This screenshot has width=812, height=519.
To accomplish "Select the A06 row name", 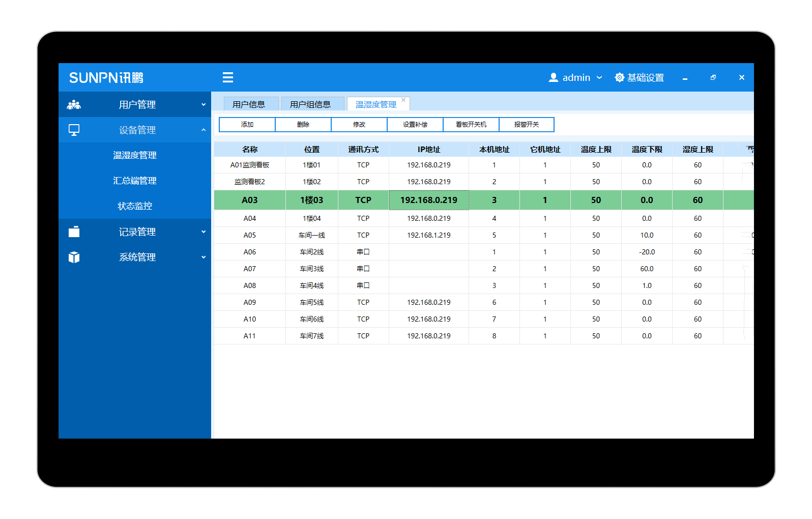I will (250, 252).
